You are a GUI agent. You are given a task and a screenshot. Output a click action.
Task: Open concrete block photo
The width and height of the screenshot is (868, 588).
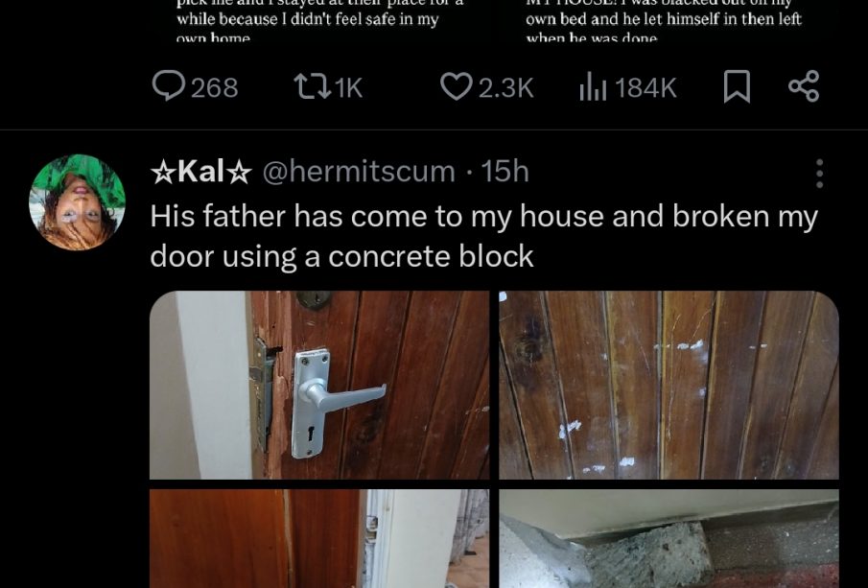[x=669, y=538]
